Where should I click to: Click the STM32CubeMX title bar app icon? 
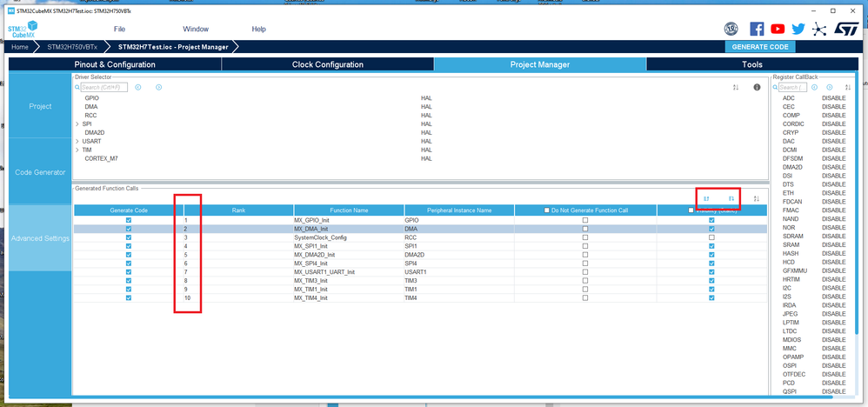tap(11, 11)
